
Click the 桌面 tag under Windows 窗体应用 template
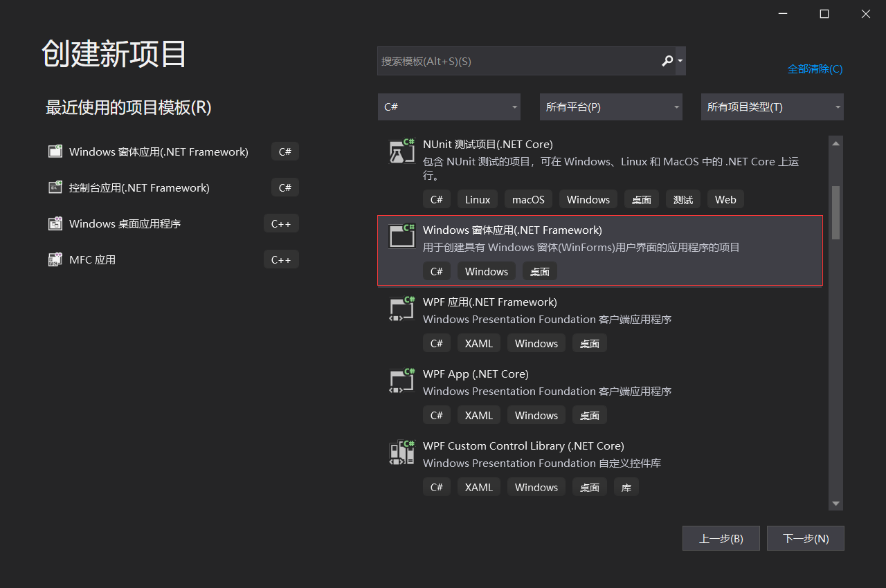point(540,271)
